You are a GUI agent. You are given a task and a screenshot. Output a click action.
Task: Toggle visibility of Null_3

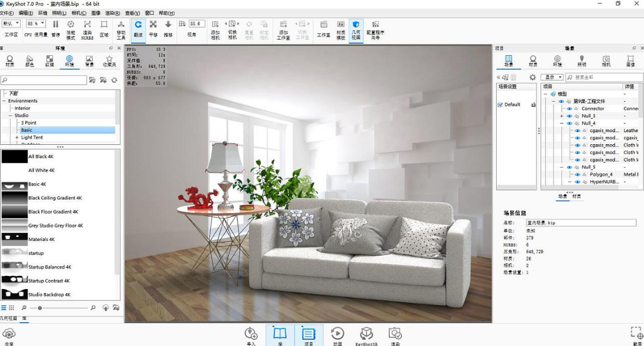pyautogui.click(x=569, y=116)
